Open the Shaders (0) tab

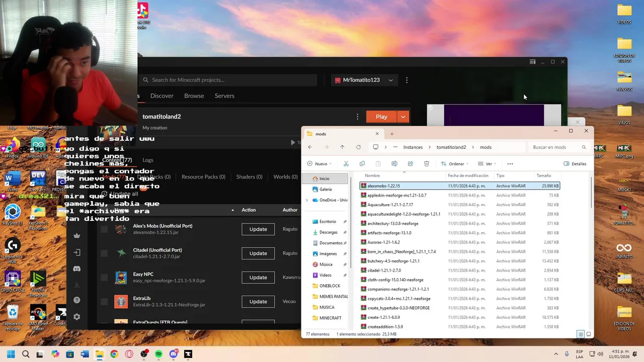pos(249,176)
